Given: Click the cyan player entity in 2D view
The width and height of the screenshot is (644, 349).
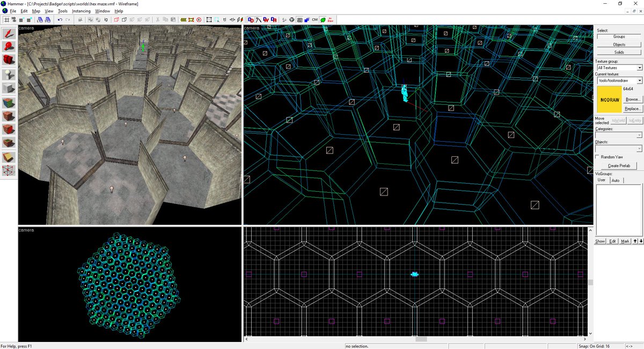Looking at the screenshot, I should 415,274.
